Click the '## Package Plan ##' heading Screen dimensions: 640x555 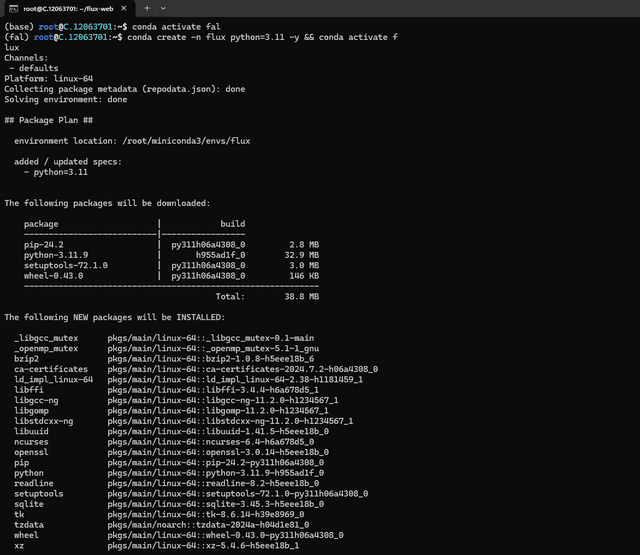(x=49, y=120)
